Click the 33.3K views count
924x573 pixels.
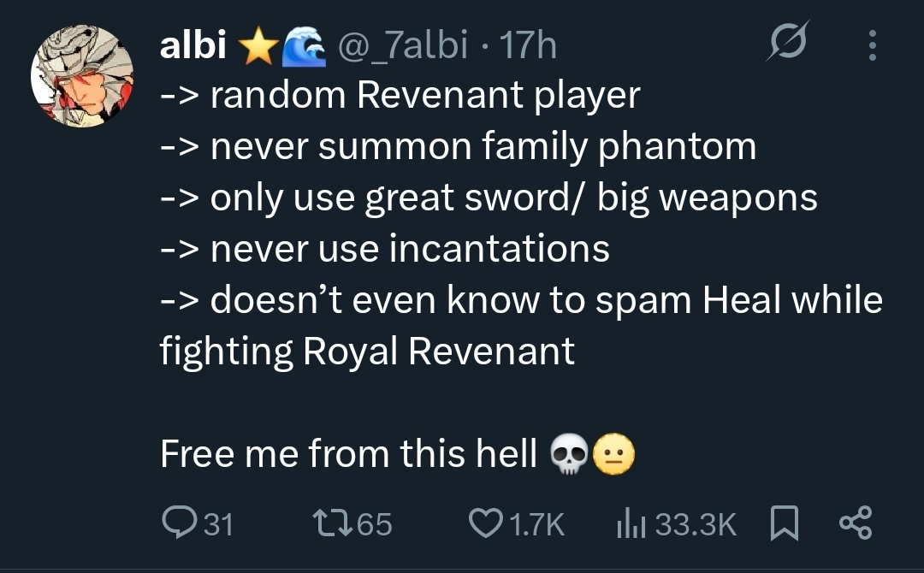(x=696, y=524)
